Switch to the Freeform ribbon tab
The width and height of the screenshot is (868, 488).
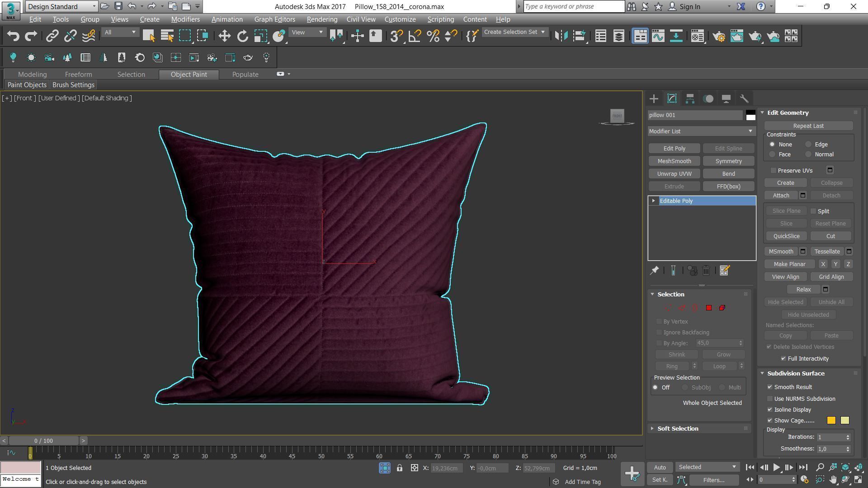tap(78, 75)
